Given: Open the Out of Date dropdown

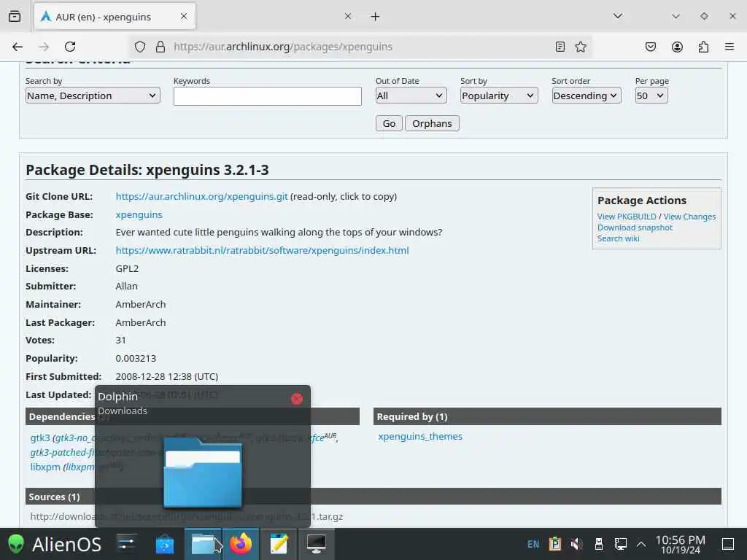Looking at the screenshot, I should click(411, 96).
